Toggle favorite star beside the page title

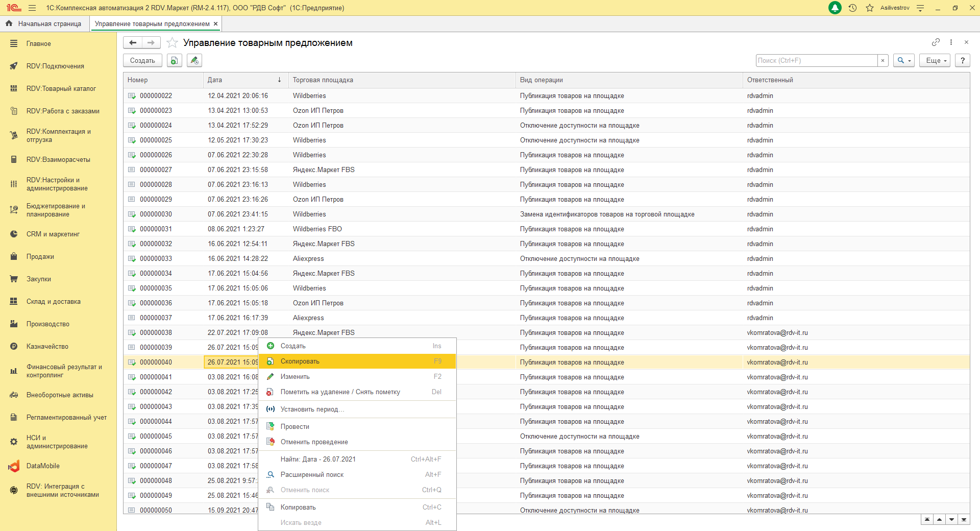173,43
